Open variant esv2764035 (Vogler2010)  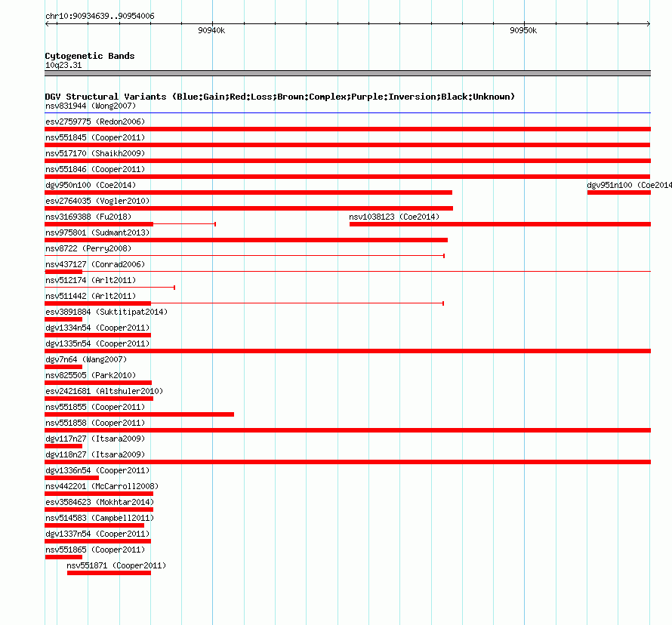tap(97, 201)
